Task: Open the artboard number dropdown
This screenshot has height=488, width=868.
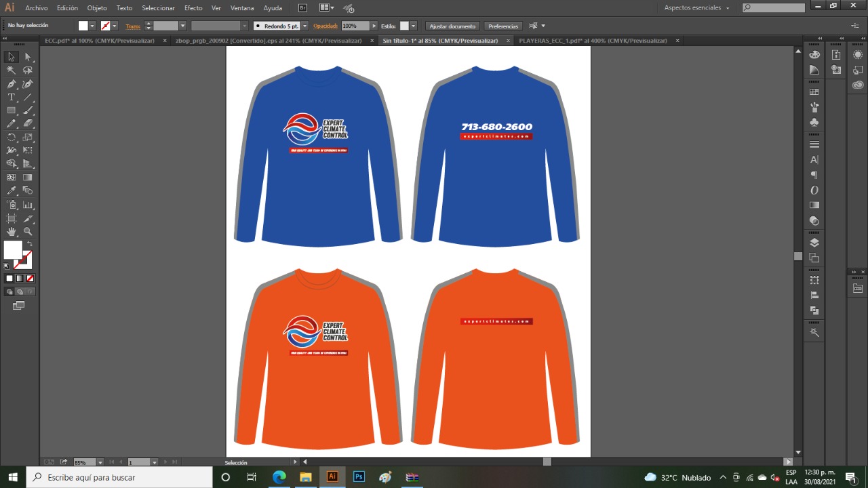Action: coord(155,462)
